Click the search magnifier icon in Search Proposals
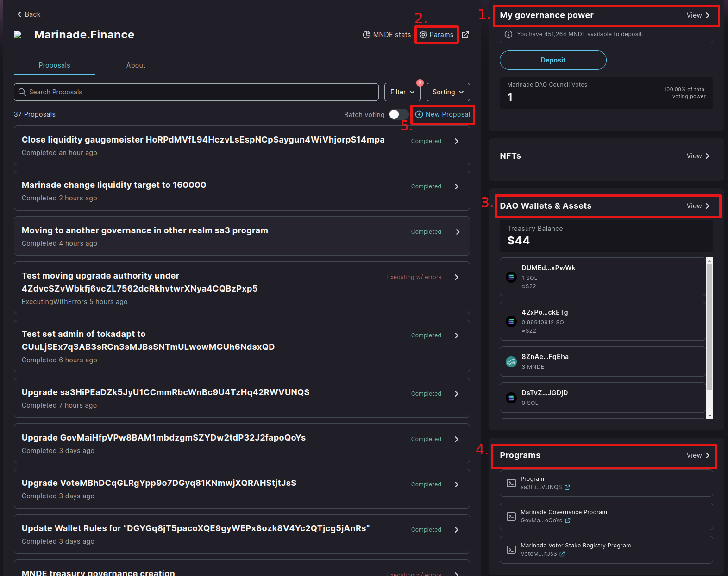Image resolution: width=728 pixels, height=577 pixels. coord(22,92)
